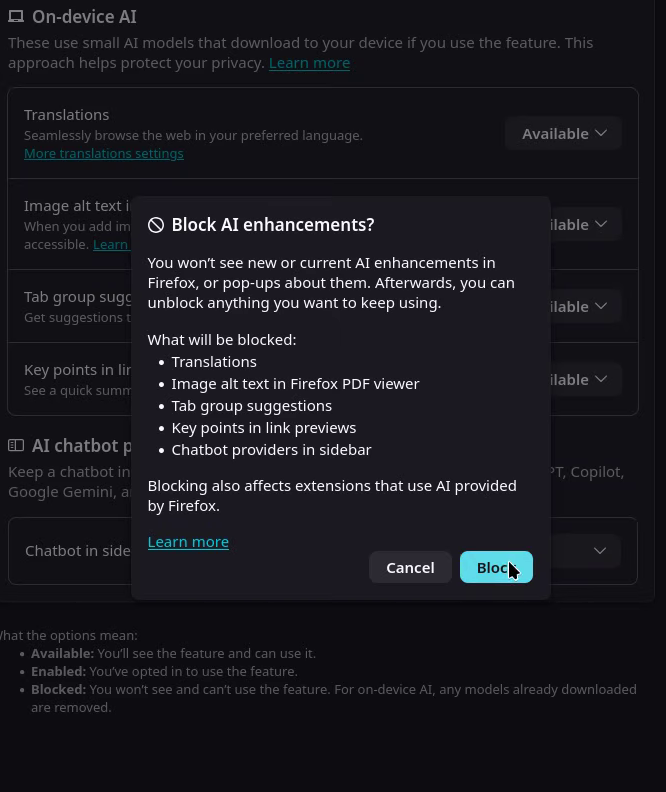Open the Translations Available dropdown
Viewport: 666px width, 792px height.
click(563, 133)
